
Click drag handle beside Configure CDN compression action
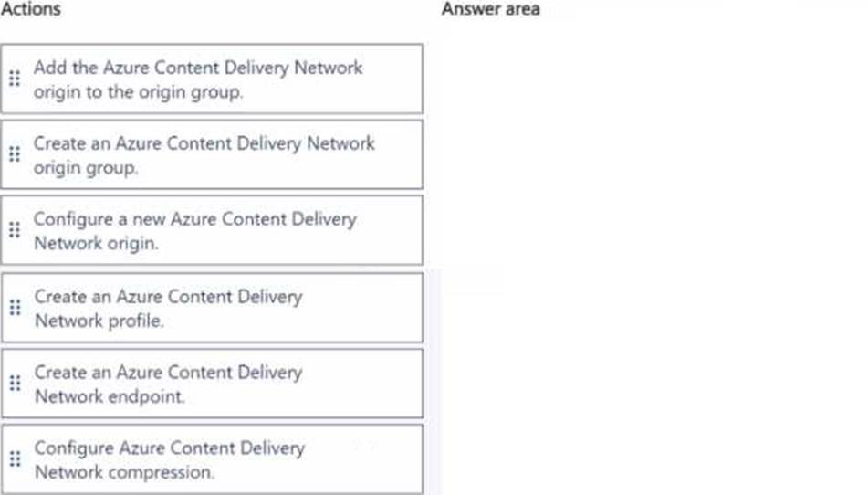[x=14, y=459]
